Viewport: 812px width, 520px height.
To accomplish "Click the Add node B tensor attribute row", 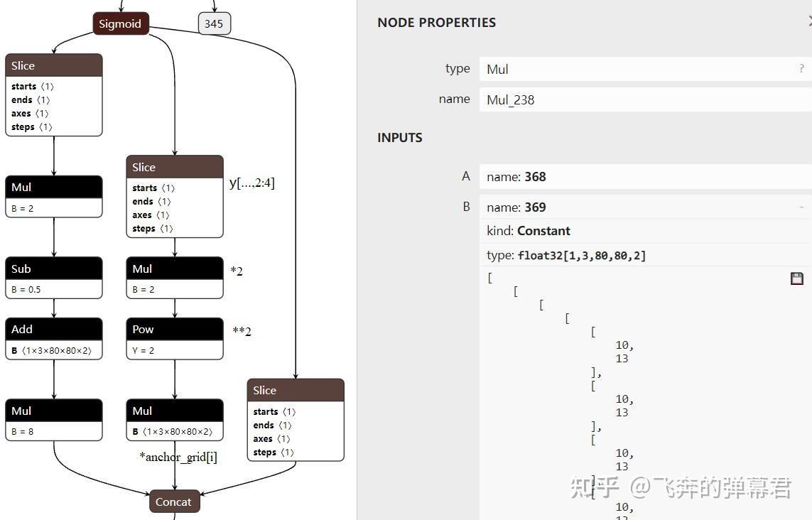I will click(x=54, y=351).
